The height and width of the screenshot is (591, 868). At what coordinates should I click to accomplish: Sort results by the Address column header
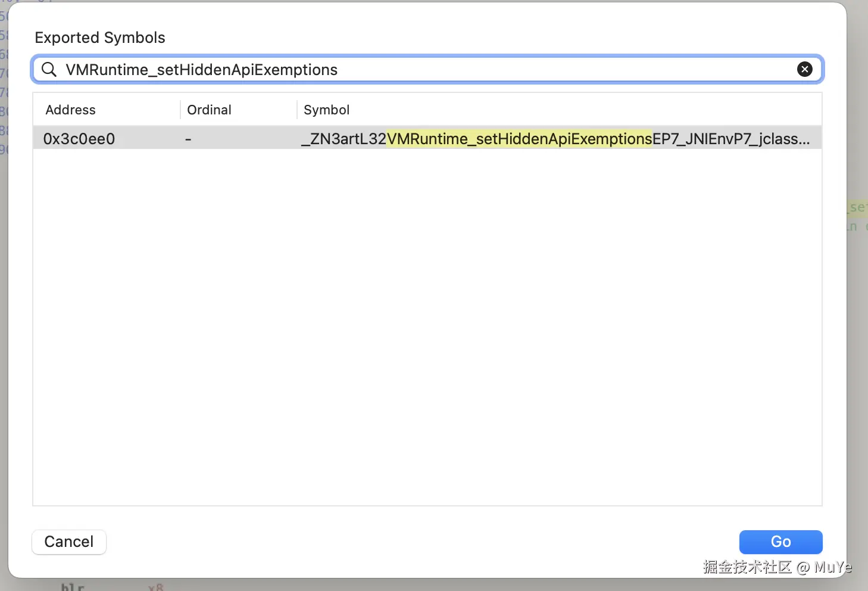point(70,110)
